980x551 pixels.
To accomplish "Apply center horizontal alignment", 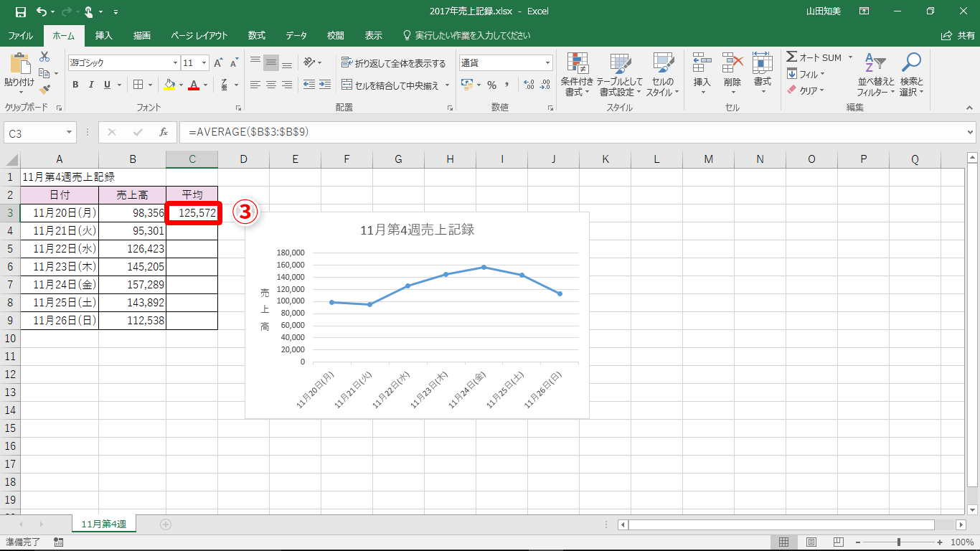I will point(271,85).
